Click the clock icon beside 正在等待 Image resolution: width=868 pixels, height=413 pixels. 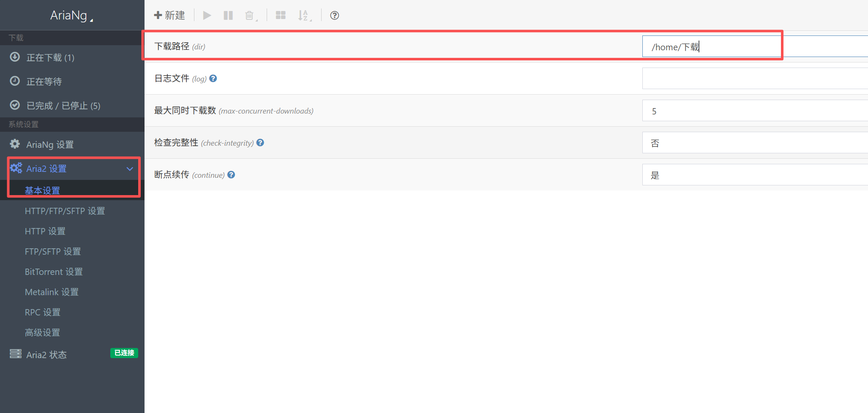point(15,81)
